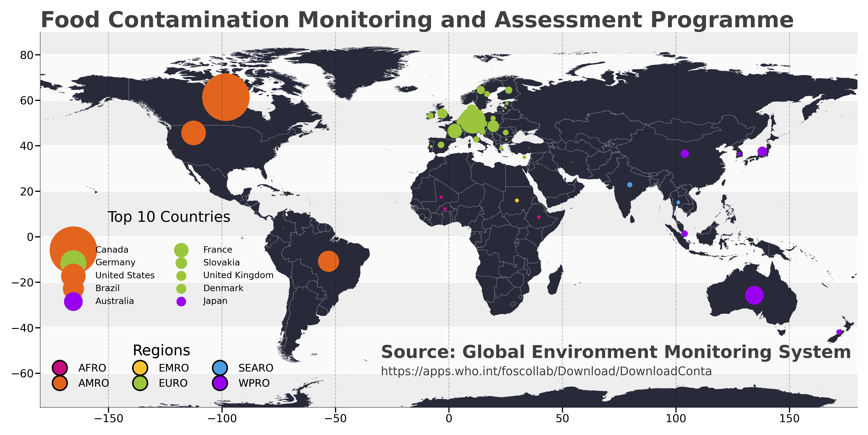
Task: Click the SEARO blue legend swatch
Action: (220, 368)
